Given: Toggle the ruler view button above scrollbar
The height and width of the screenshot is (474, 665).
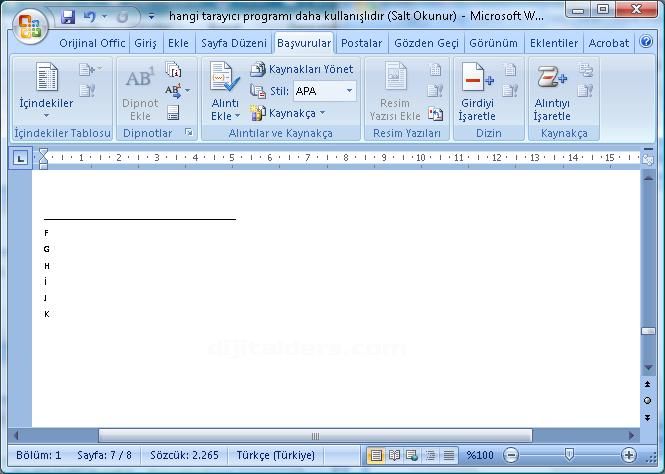Looking at the screenshot, I should pos(648,158).
